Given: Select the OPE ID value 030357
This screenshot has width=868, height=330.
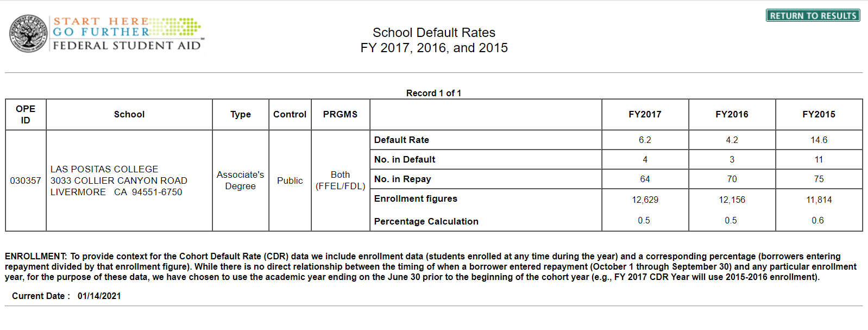Looking at the screenshot, I should pyautogui.click(x=26, y=180).
